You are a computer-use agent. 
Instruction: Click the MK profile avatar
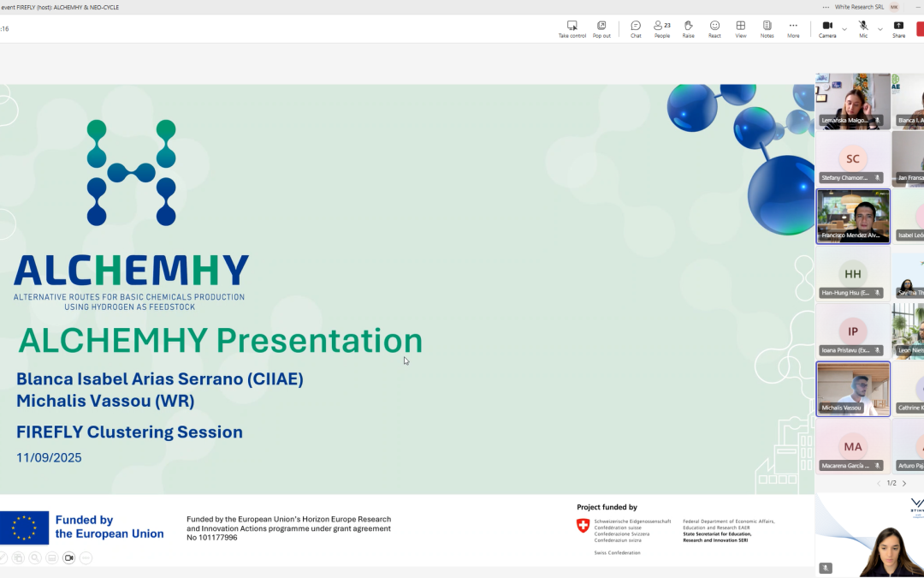894,6
